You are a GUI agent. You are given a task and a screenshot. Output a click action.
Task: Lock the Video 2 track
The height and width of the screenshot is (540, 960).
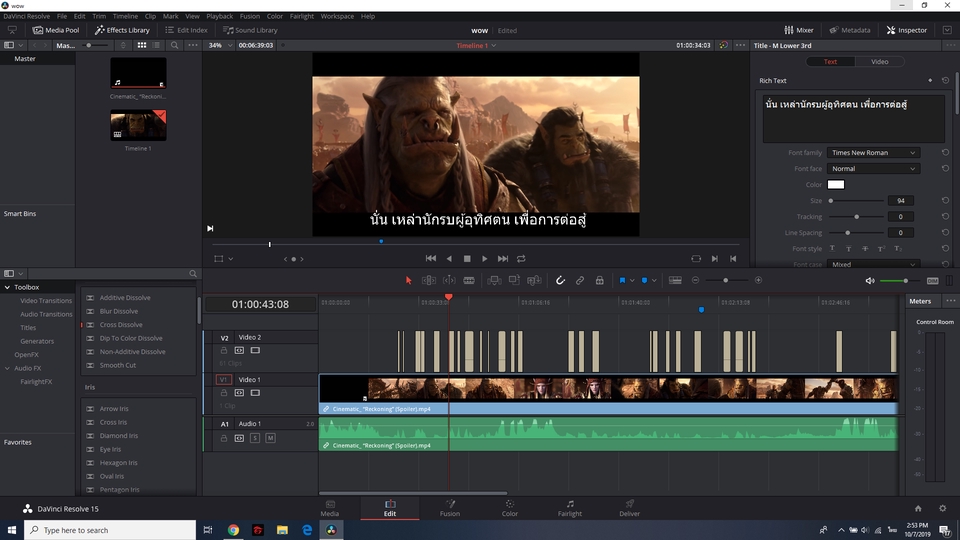coord(224,351)
